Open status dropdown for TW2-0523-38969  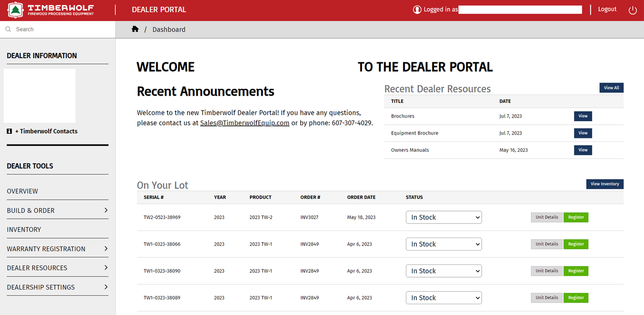pyautogui.click(x=444, y=217)
